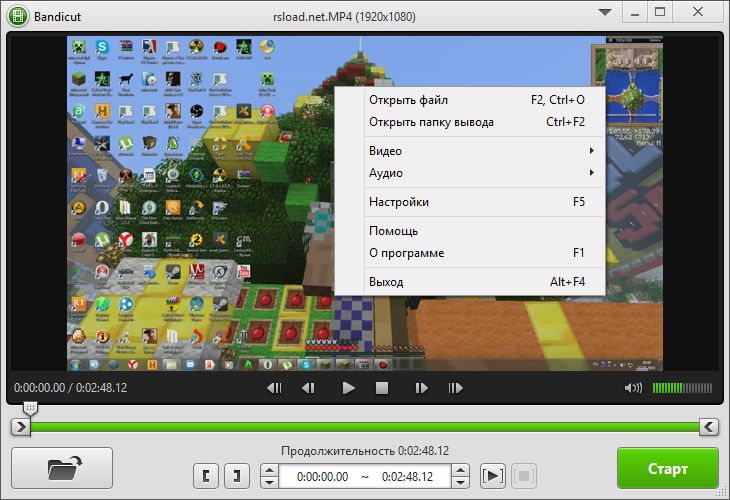The width and height of the screenshot is (730, 500).
Task: Jump to previous keyframe in player
Action: 274,388
